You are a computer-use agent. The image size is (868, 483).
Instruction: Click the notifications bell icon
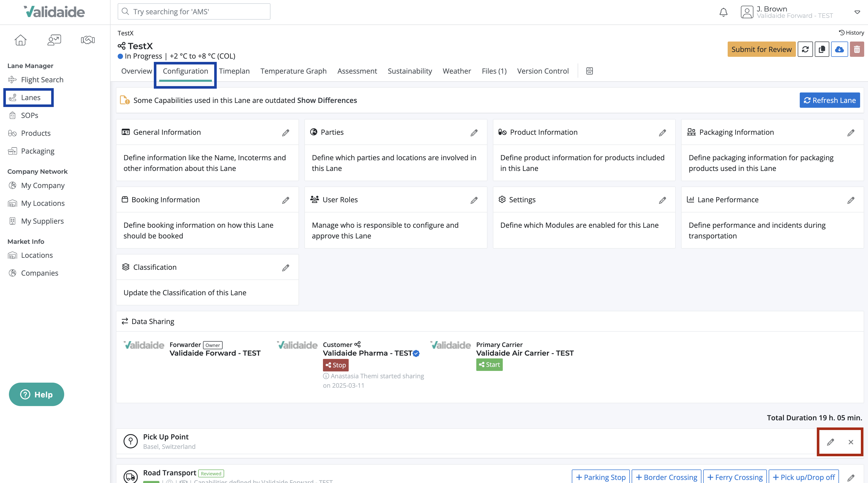(x=723, y=12)
